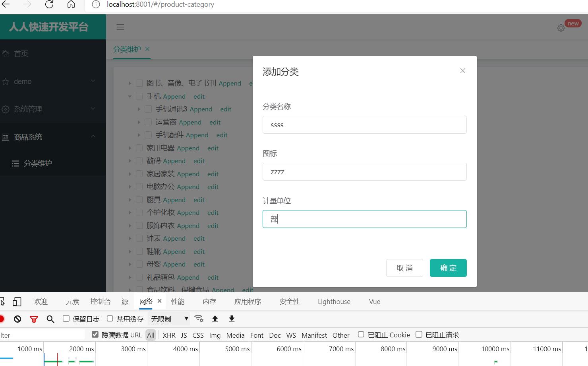Open the 应用程序 DevTools tab
This screenshot has width=588, height=366.
[248, 302]
